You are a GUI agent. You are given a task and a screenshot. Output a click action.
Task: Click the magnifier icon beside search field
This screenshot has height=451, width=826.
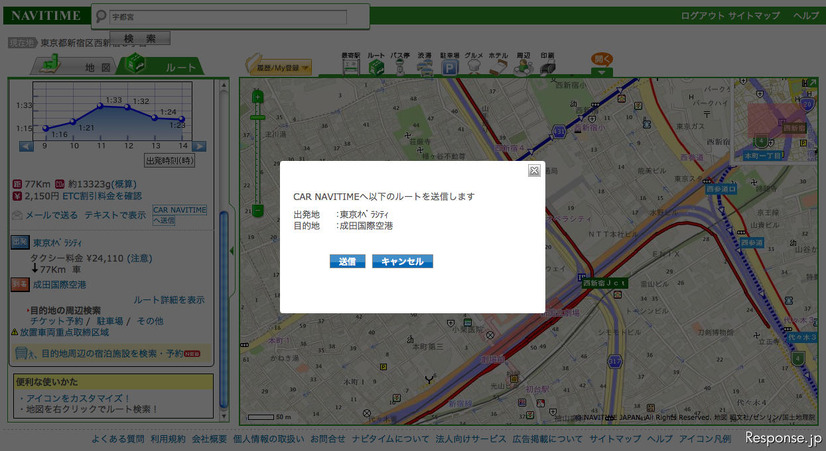pos(101,16)
